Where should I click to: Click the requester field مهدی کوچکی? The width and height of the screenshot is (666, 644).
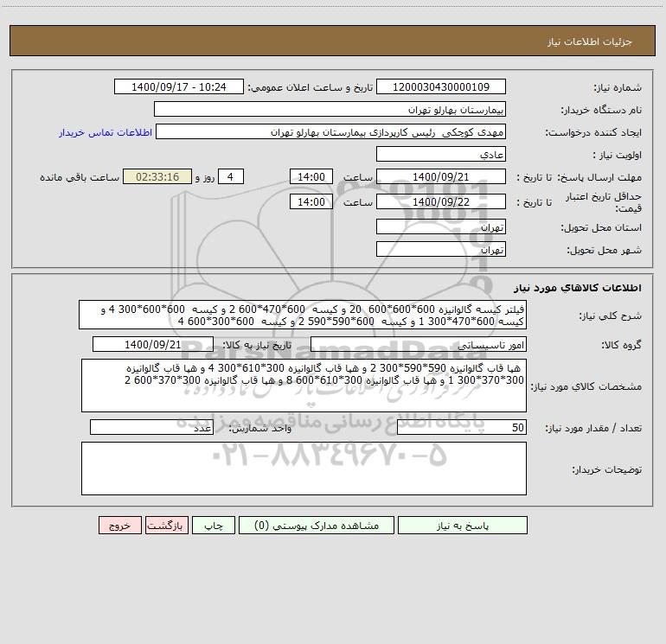(331, 131)
